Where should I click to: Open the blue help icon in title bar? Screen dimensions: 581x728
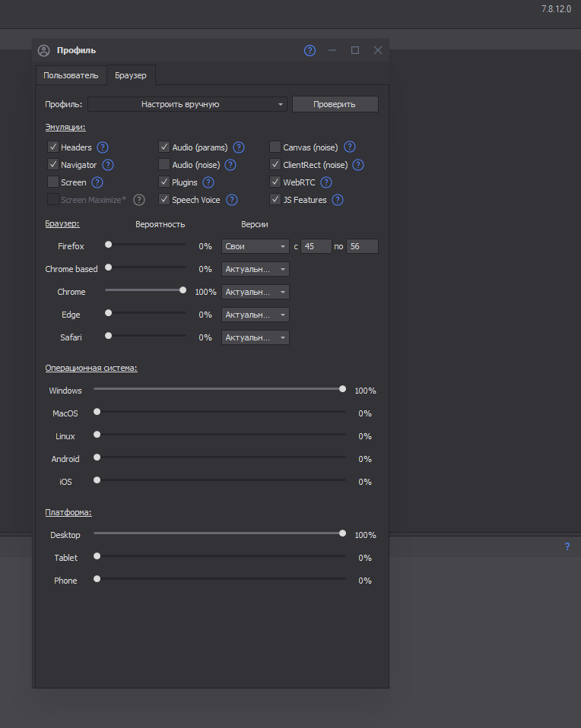coord(310,50)
